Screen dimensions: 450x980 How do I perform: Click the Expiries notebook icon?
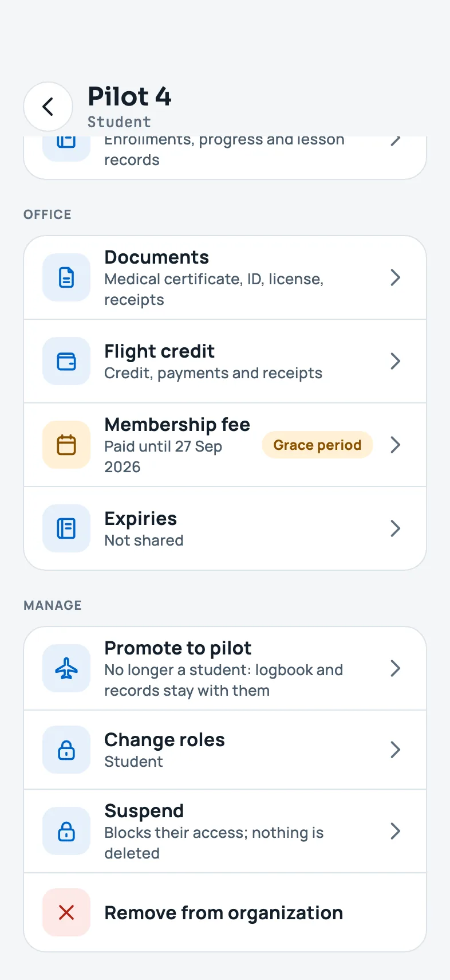point(66,528)
